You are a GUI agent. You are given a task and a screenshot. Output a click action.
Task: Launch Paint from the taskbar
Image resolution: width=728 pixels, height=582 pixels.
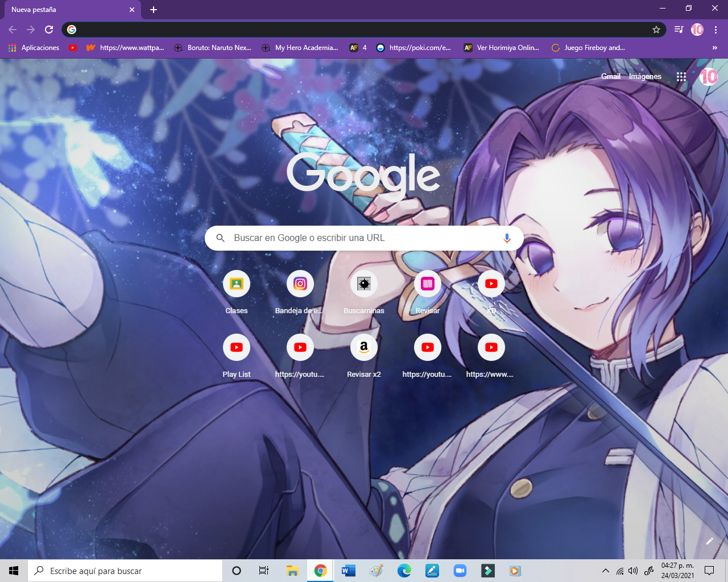tap(376, 571)
